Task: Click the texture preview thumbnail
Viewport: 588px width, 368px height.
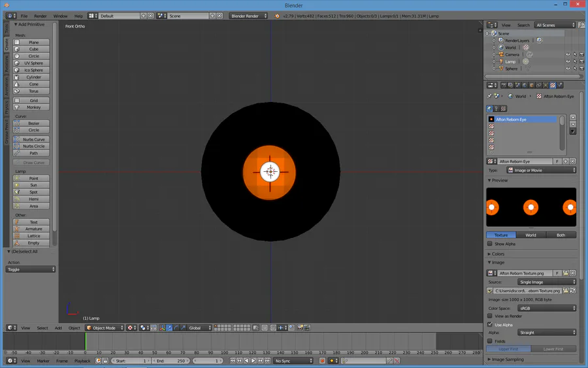Action: 531,207
